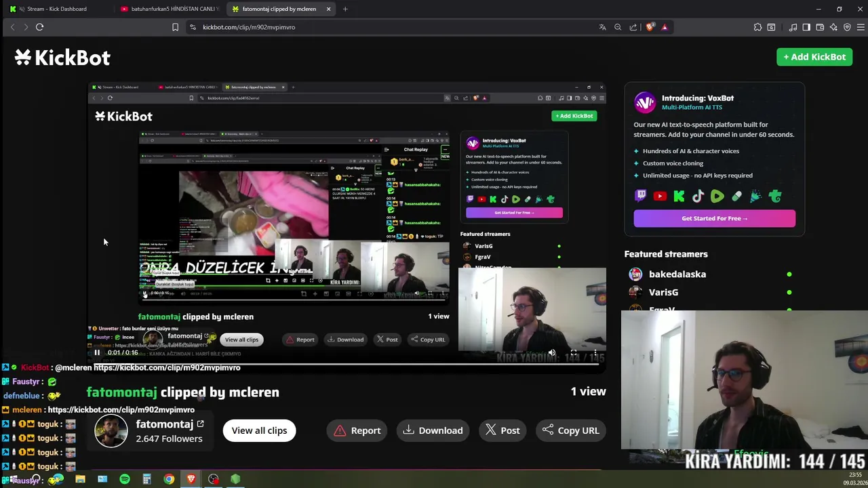Screen dimensions: 868x488
Task: Open the Brave wallet icon
Action: click(820, 27)
